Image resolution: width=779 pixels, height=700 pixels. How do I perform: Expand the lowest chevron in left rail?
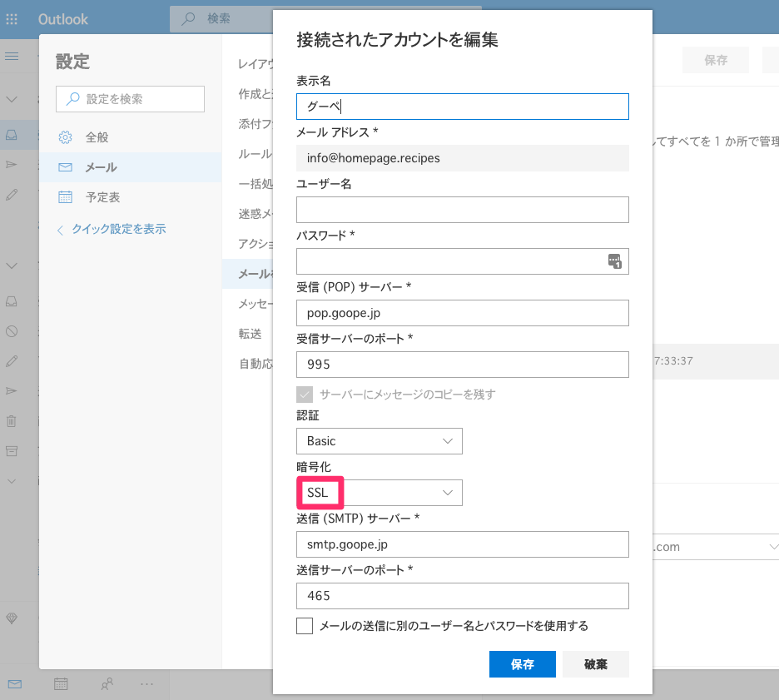tap(12, 481)
